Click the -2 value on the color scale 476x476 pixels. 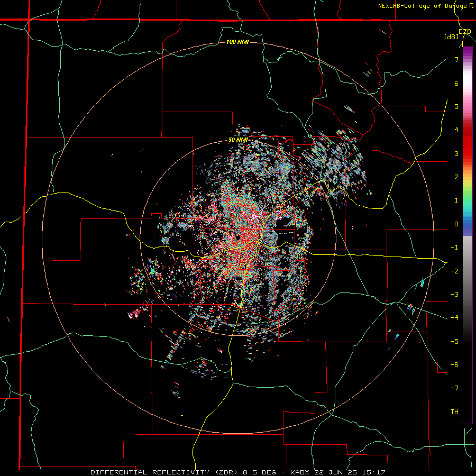pyautogui.click(x=454, y=271)
